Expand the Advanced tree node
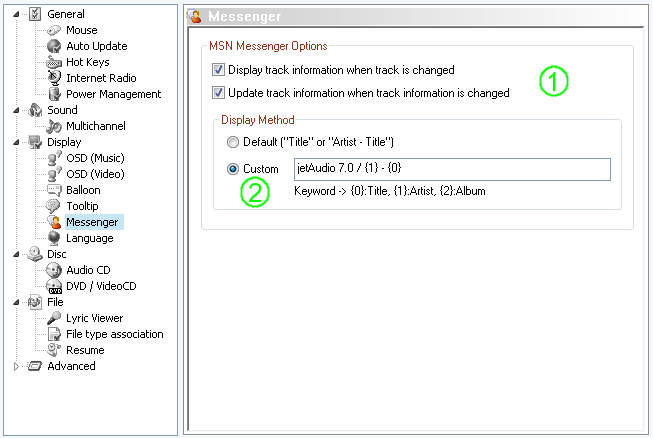Image resolution: width=653 pixels, height=438 pixels. (x=16, y=366)
